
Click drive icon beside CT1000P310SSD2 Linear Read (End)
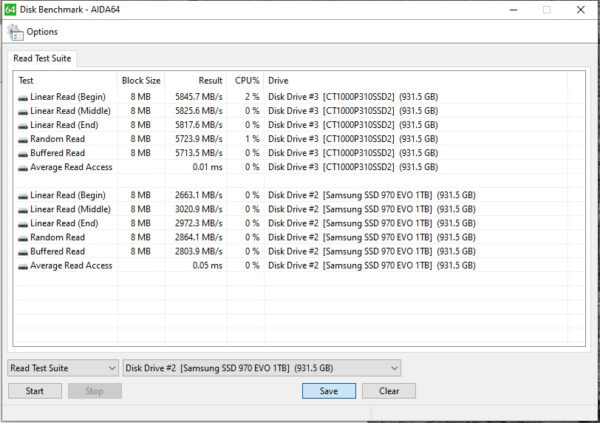coord(23,126)
